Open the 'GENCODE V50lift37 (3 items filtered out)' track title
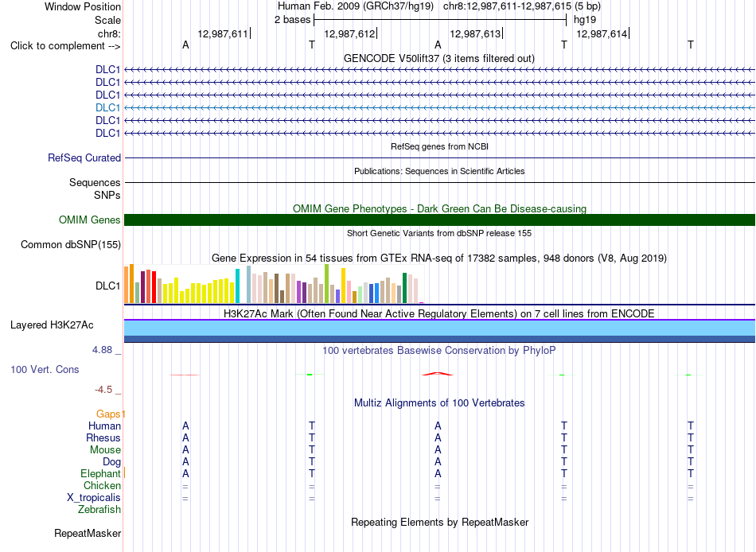The width and height of the screenshot is (756, 552). pos(438,58)
